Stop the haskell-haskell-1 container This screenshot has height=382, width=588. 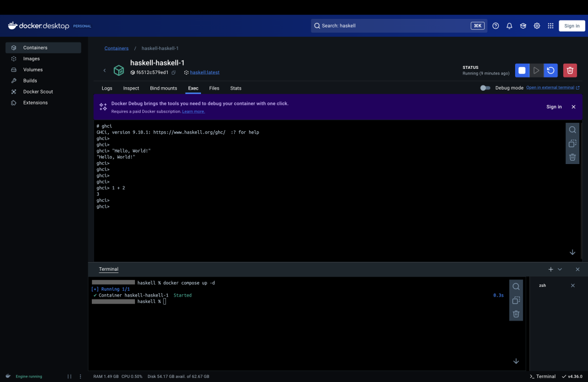click(522, 70)
